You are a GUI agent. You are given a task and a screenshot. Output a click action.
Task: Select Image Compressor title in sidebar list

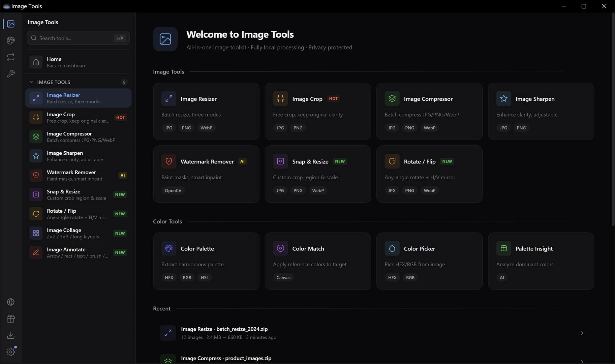pyautogui.click(x=69, y=134)
